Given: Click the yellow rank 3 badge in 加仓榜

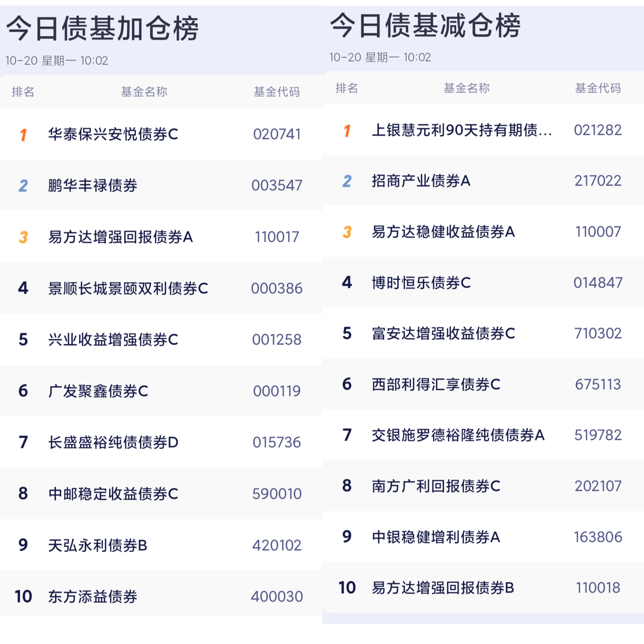Looking at the screenshot, I should 23,237.
